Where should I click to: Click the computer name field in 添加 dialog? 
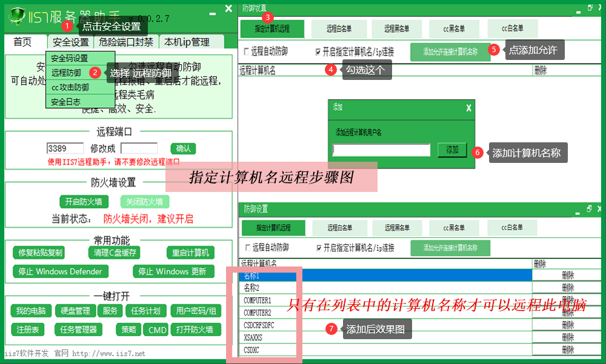(x=381, y=150)
